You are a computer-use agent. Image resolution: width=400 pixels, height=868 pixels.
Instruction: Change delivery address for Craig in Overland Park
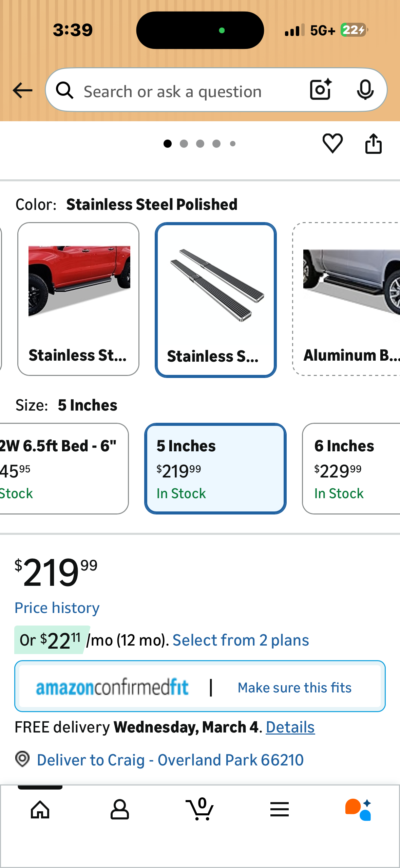point(170,760)
